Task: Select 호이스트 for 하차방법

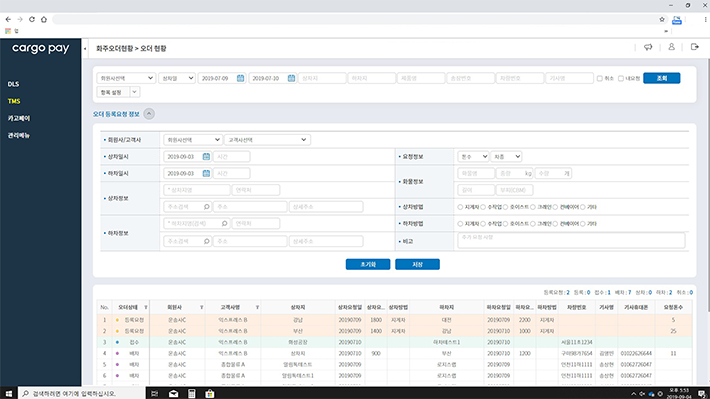Action: 506,224
